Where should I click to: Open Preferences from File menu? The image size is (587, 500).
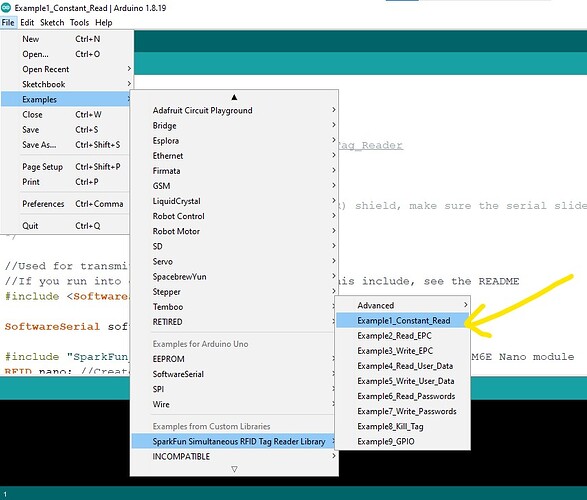pyautogui.click(x=66, y=204)
